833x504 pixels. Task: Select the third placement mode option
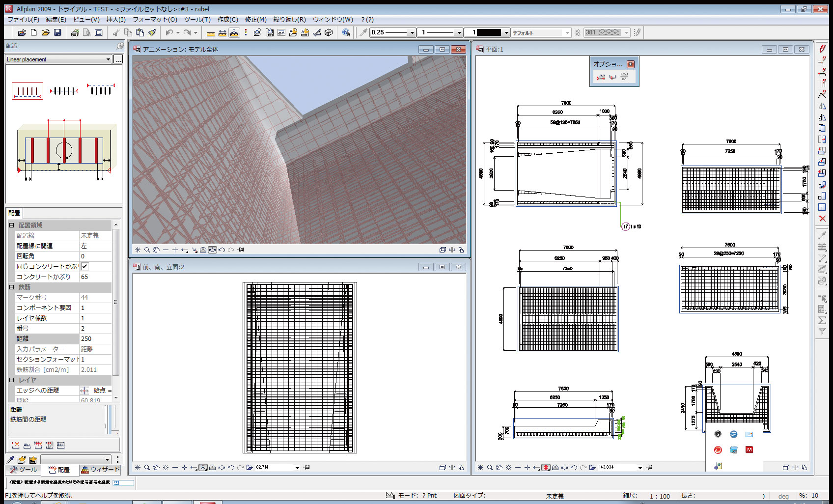coord(101,90)
